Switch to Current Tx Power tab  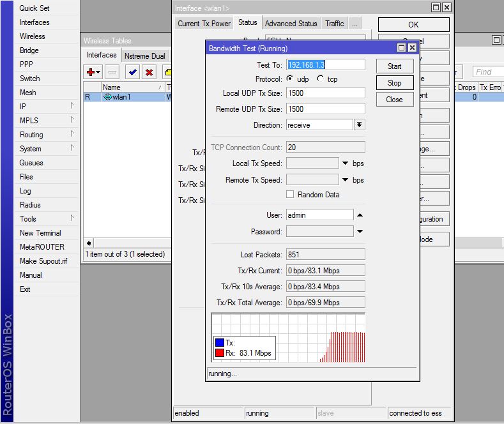204,24
